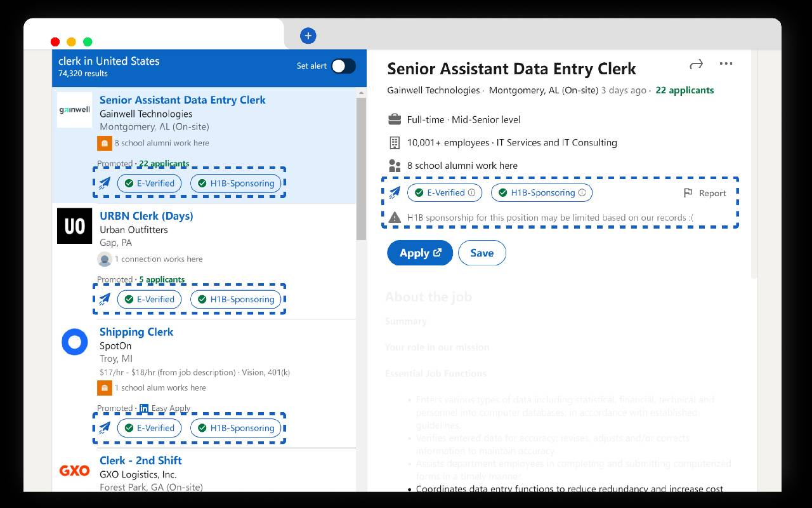Click the scroll-up arrow of the job list
This screenshot has height=508, width=812.
click(362, 93)
